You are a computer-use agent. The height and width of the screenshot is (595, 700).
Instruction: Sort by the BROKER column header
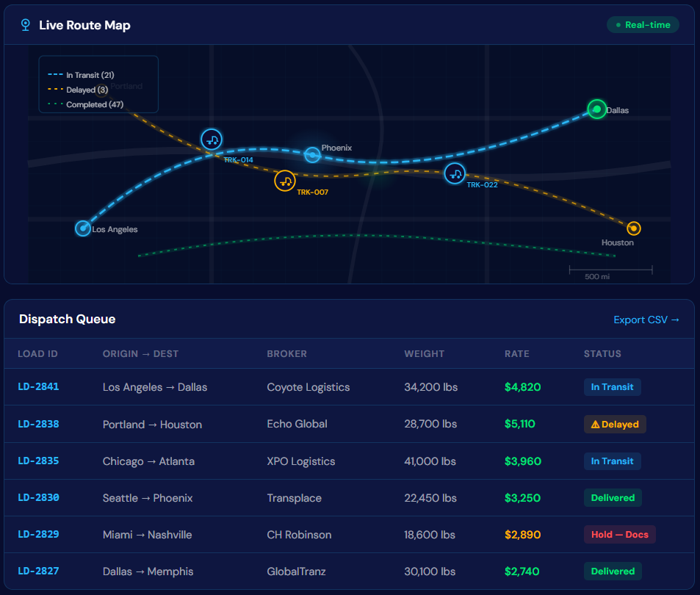(x=286, y=354)
